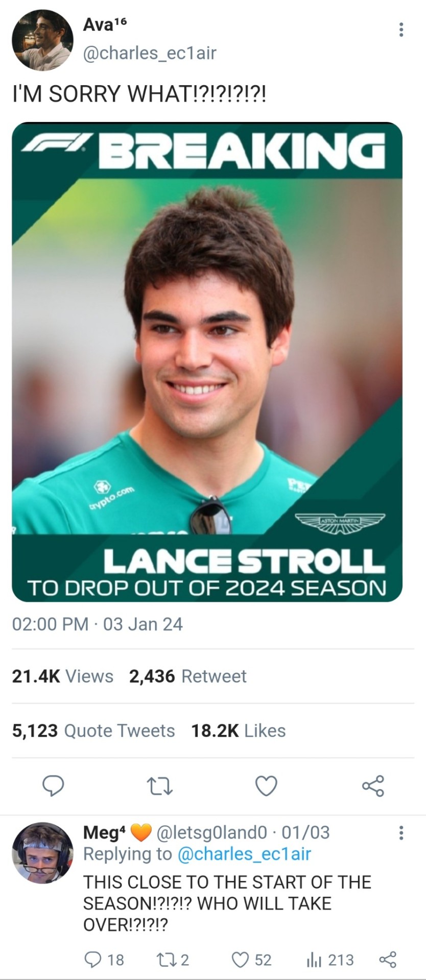Tap the reply bubble icon under main tweet
The image size is (426, 980).
click(x=53, y=786)
